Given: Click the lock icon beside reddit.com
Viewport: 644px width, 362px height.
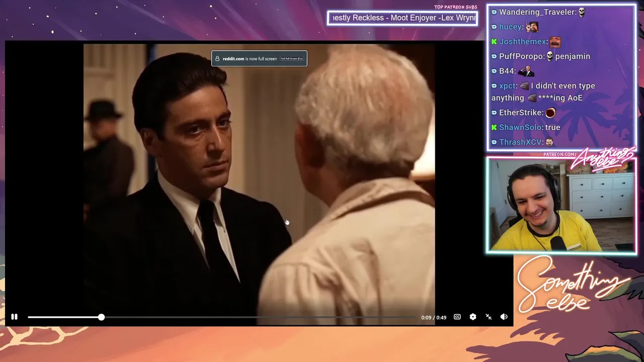Looking at the screenshot, I should (x=217, y=59).
